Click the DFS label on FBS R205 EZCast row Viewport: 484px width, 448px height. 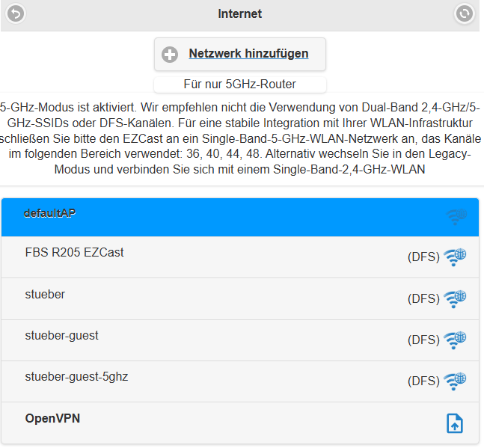coord(423,257)
